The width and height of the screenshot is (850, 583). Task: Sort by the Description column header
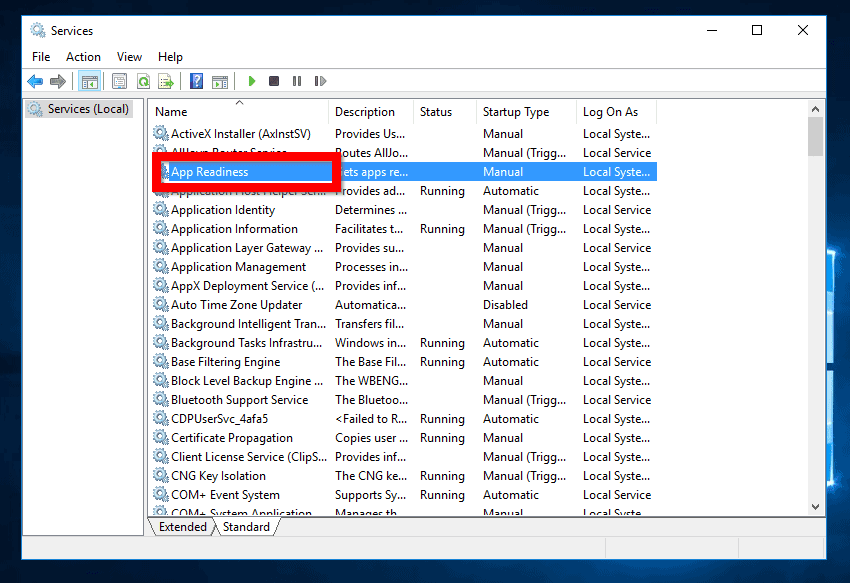371,112
